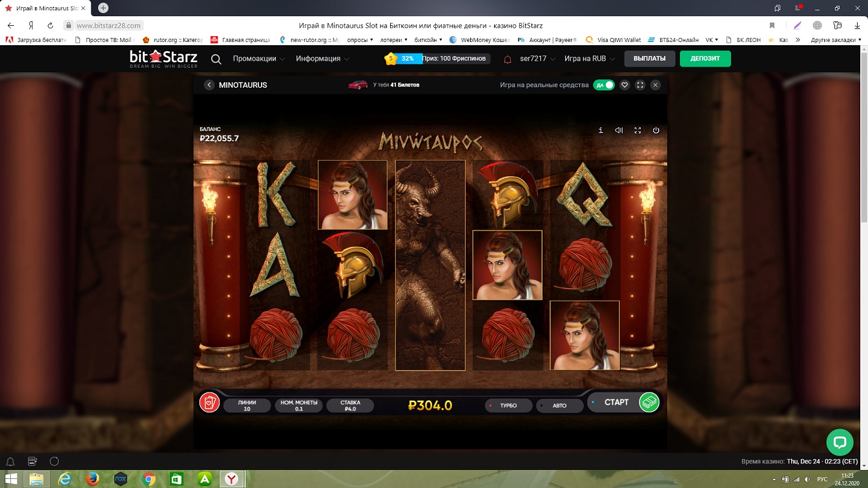Toggle real money play switch
The image size is (868, 488).
[x=604, y=85]
